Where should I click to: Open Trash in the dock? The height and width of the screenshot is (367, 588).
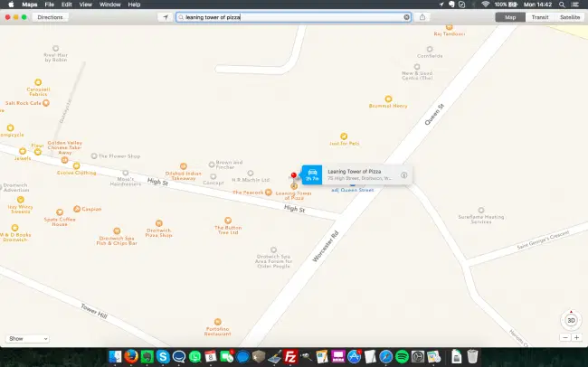[x=472, y=356]
